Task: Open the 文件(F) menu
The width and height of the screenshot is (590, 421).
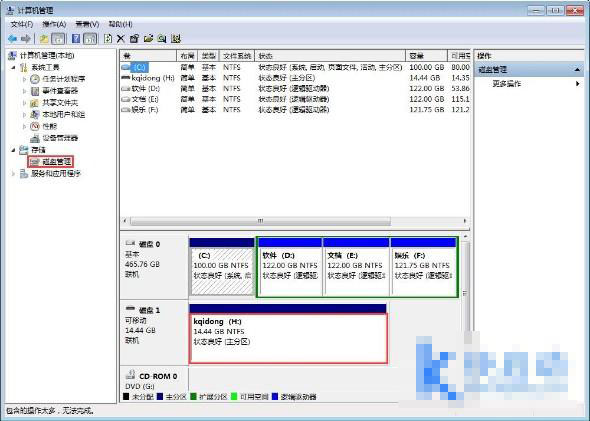Action: click(x=22, y=24)
